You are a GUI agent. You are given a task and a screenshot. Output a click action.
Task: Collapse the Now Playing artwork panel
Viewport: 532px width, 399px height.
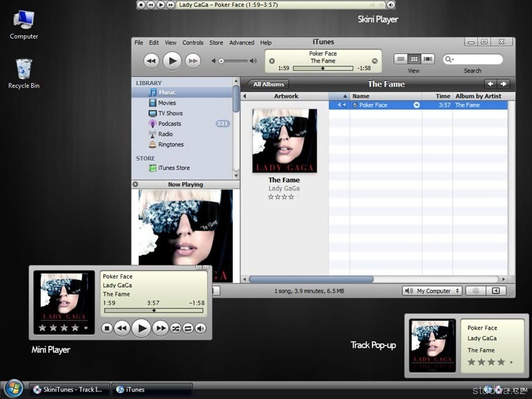[x=135, y=184]
